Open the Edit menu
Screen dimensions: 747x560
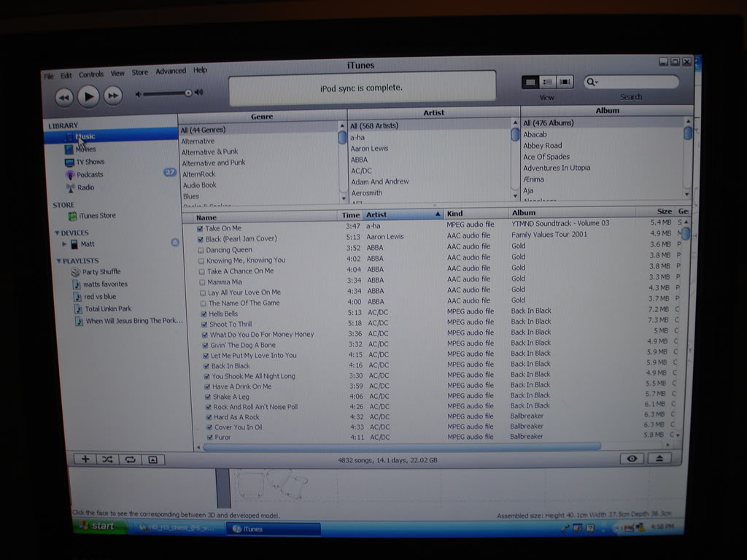[66, 75]
